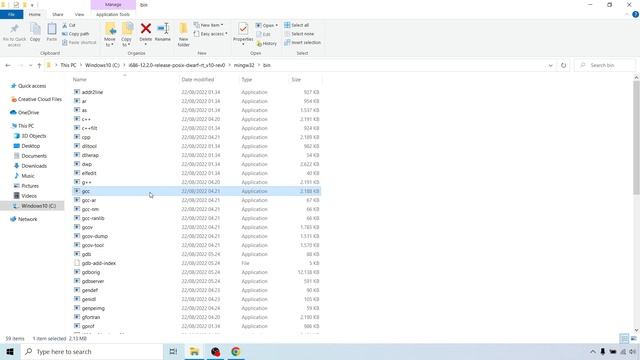Sort by the Date modified column header

tap(209, 80)
